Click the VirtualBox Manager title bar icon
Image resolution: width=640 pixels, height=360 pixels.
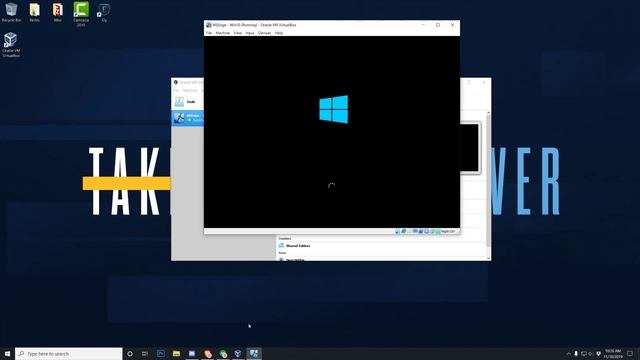coord(176,82)
